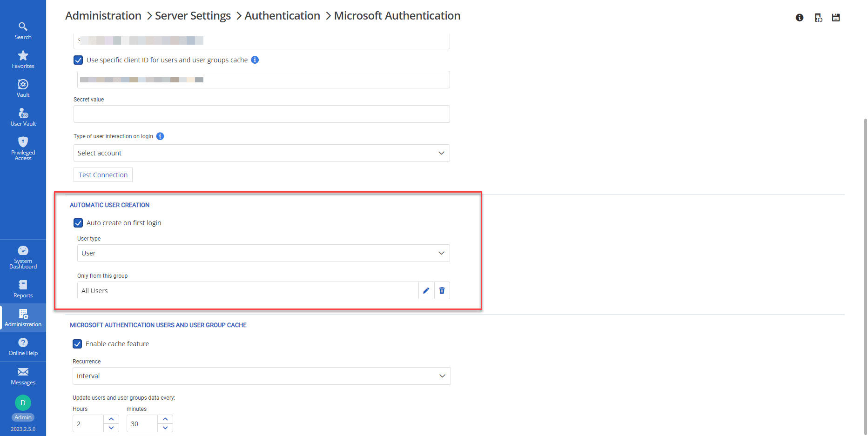The width and height of the screenshot is (868, 436).
Task: Edit the 'Only from this group' pencil icon
Action: click(x=426, y=291)
